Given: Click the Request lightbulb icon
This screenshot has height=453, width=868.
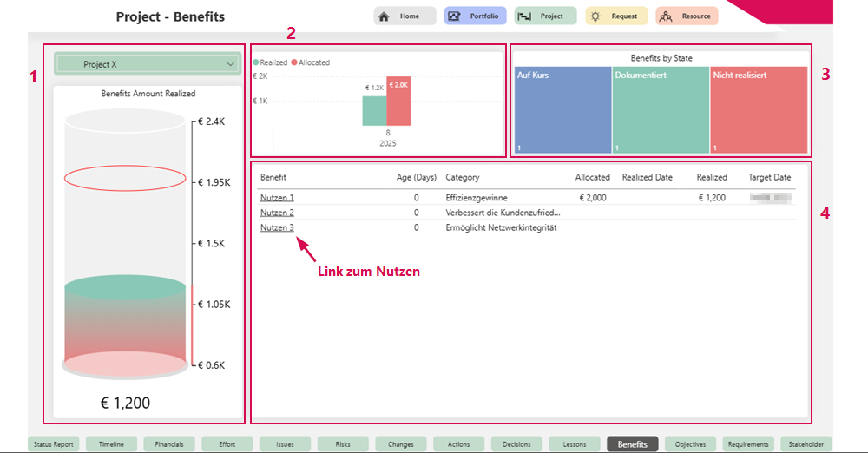Looking at the screenshot, I should coord(595,16).
